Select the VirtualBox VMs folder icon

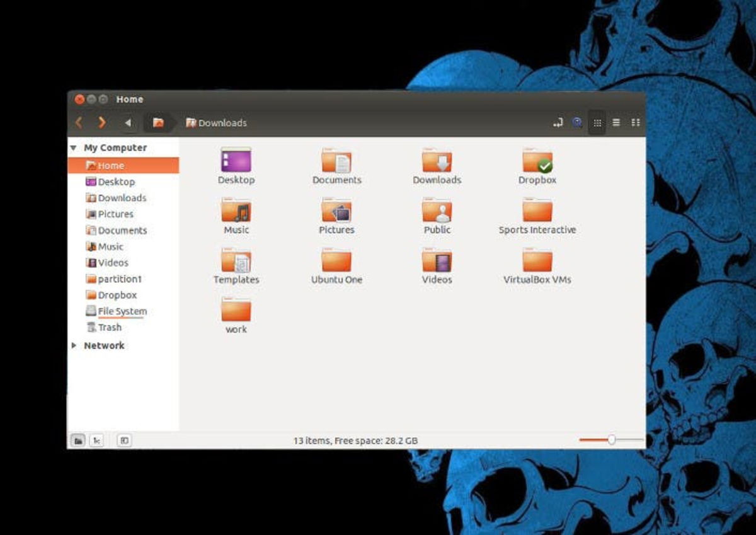coord(537,260)
